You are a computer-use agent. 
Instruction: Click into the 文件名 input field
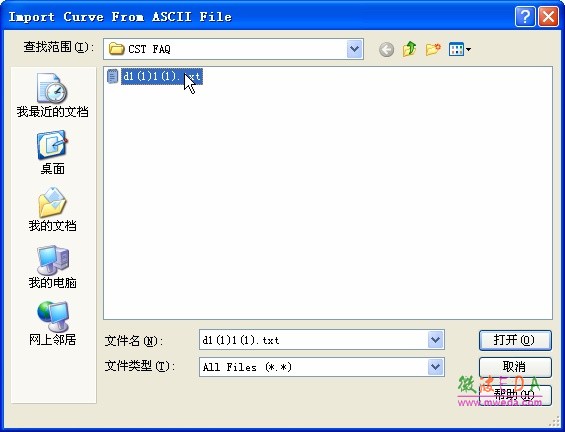[x=313, y=340]
